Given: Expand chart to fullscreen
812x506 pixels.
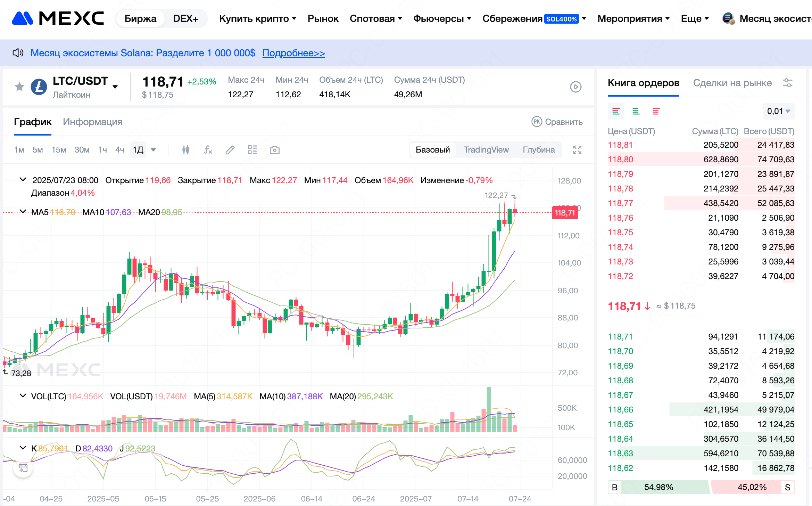Looking at the screenshot, I should click(577, 150).
